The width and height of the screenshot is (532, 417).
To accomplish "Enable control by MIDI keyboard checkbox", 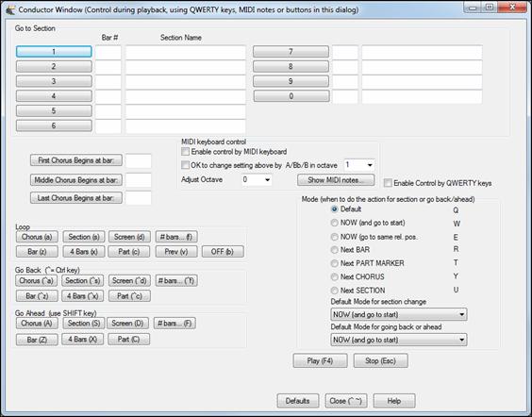I will coord(185,152).
